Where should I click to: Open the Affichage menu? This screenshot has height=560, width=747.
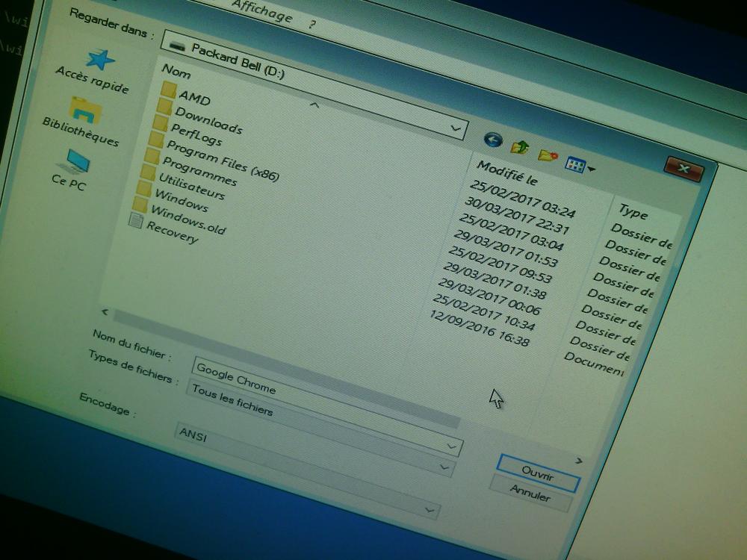pos(262,10)
